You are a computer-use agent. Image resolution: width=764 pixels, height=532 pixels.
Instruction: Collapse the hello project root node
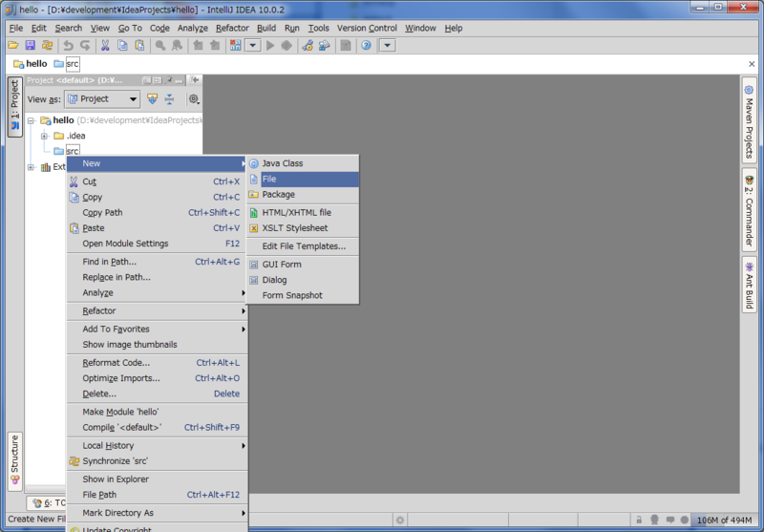[x=31, y=120]
